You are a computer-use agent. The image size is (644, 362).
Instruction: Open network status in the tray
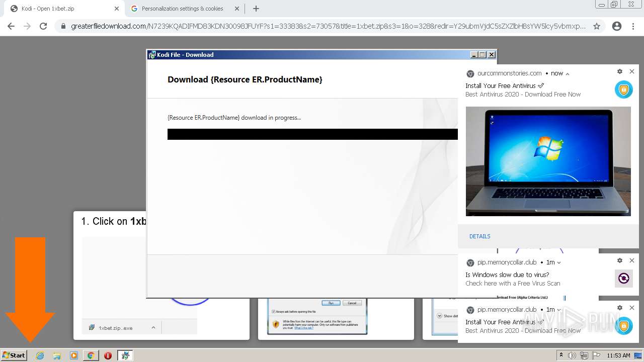click(584, 355)
